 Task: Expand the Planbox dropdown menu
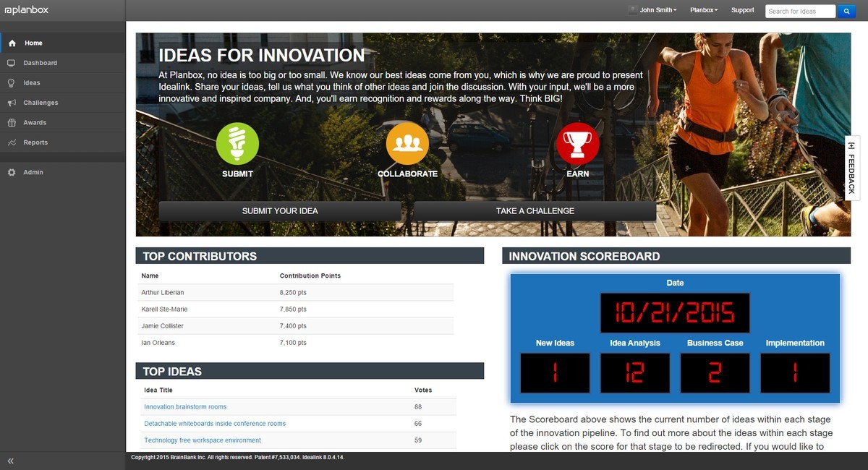click(x=704, y=10)
